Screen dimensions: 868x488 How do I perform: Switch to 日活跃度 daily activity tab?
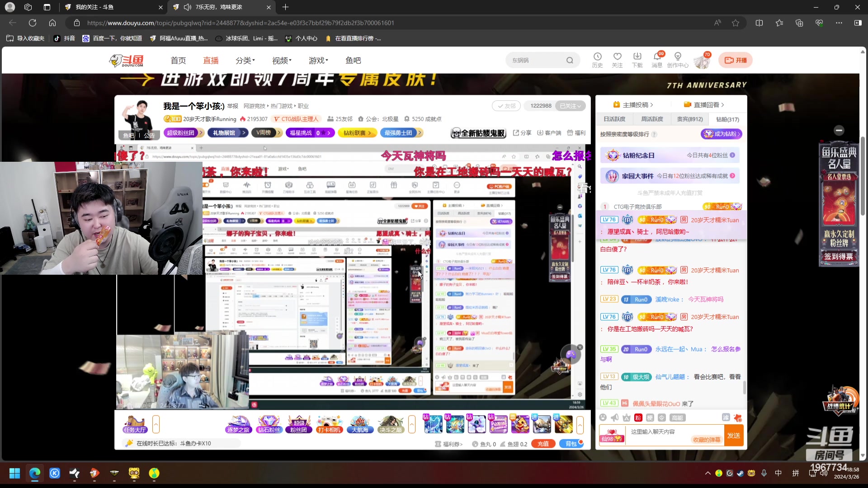coord(614,119)
